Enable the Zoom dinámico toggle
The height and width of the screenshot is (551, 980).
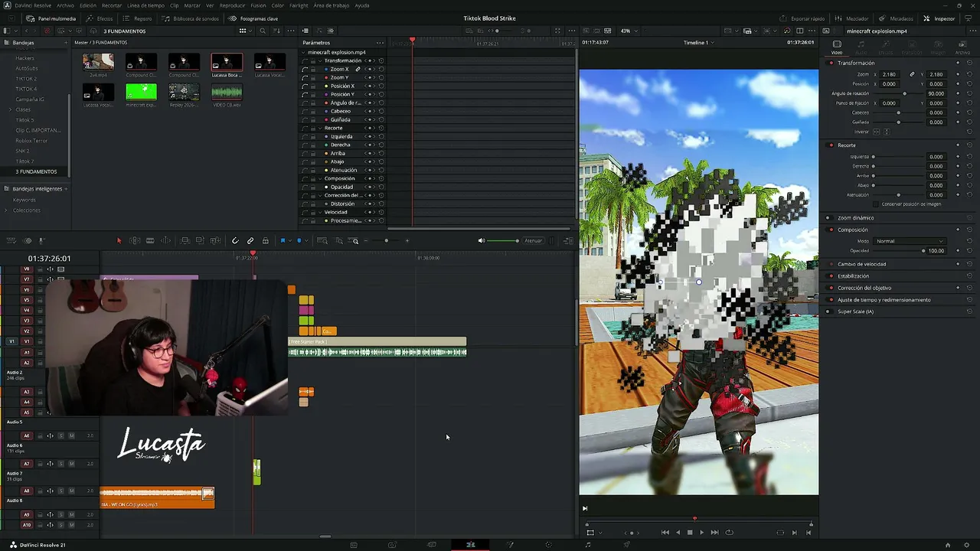828,218
